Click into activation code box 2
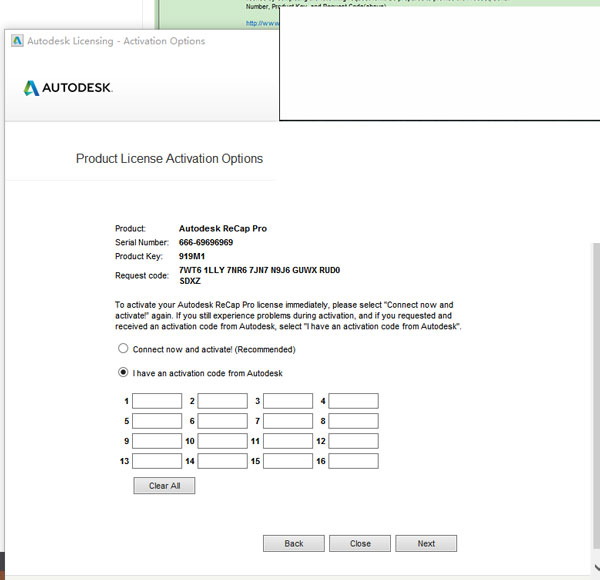The width and height of the screenshot is (600, 580). pyautogui.click(x=222, y=401)
